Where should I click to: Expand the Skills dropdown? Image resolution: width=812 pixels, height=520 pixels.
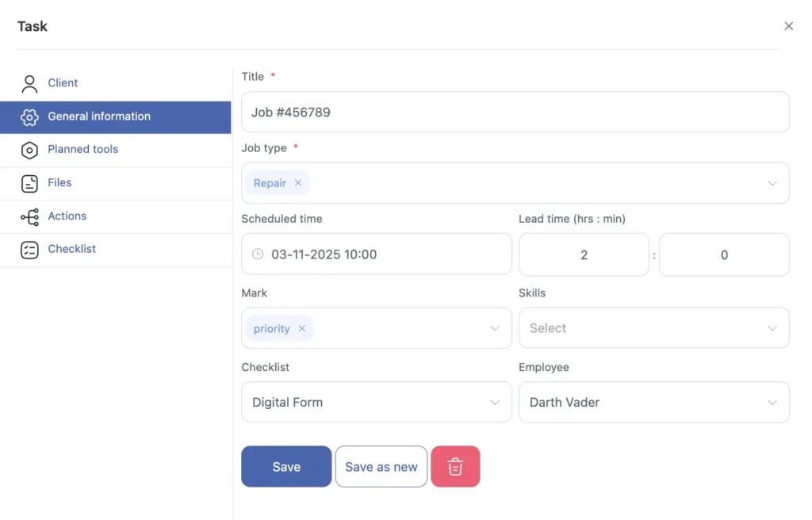[772, 327]
